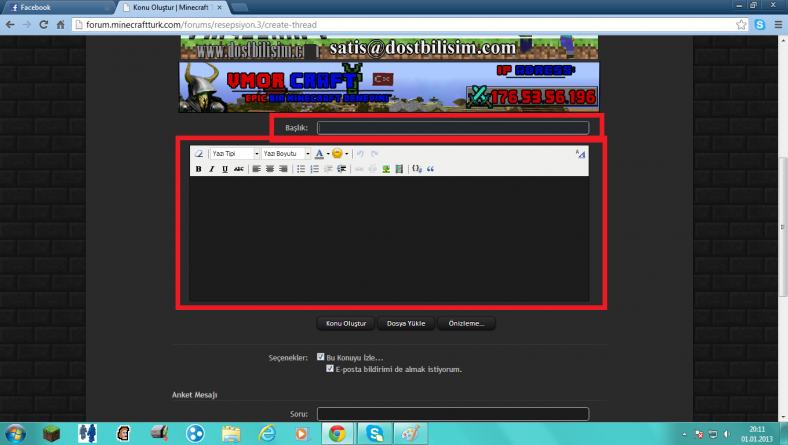Remove link from text
788x445 pixels.
click(x=372, y=169)
